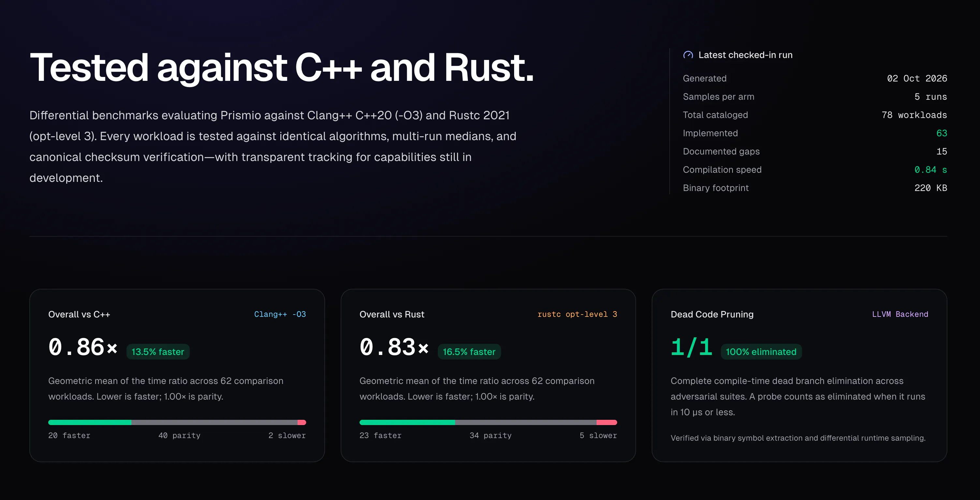Click the 'Tested against C++ and Rust.' heading
Image resolution: width=980 pixels, height=500 pixels.
282,68
